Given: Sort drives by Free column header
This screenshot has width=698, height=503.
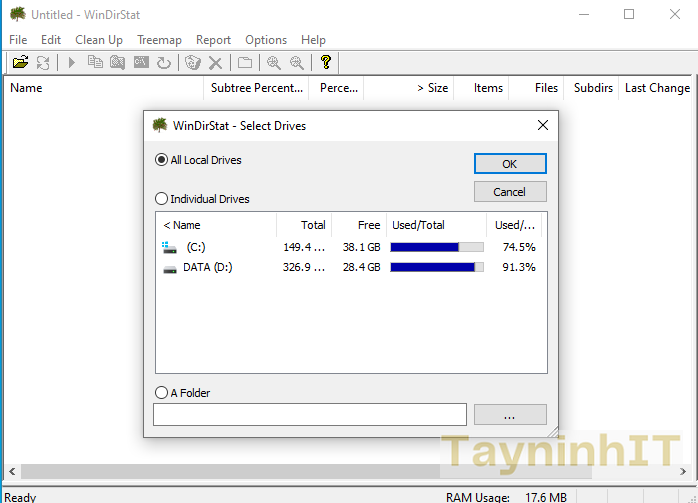Looking at the screenshot, I should coord(358,225).
